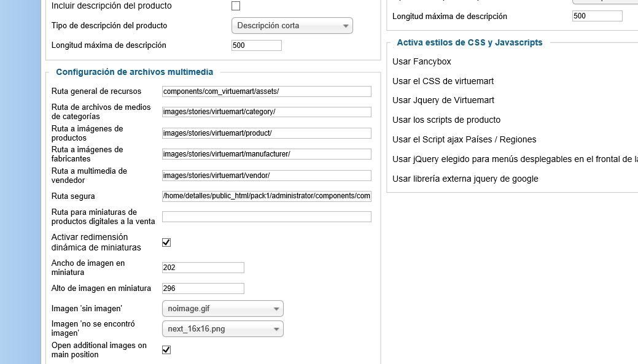The width and height of the screenshot is (638, 364).
Task: Open 'Imagen sin imagen' dropdown noimage.gif
Action: pyautogui.click(x=222, y=309)
